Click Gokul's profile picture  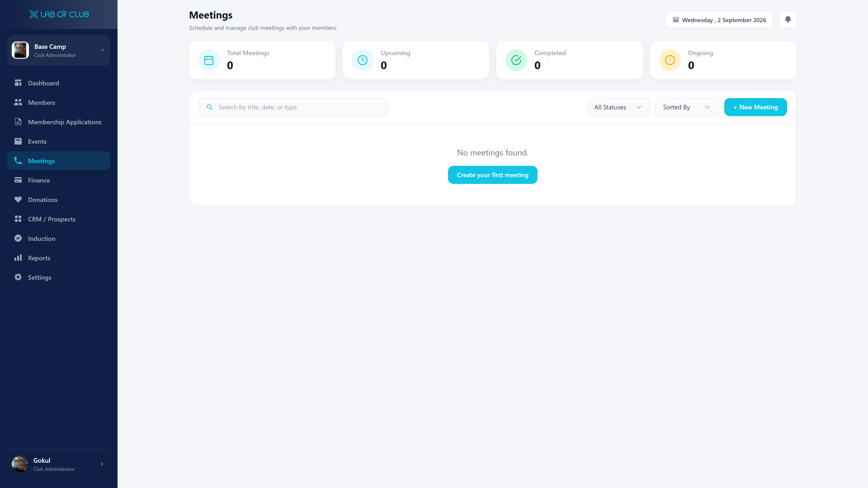pos(20,464)
